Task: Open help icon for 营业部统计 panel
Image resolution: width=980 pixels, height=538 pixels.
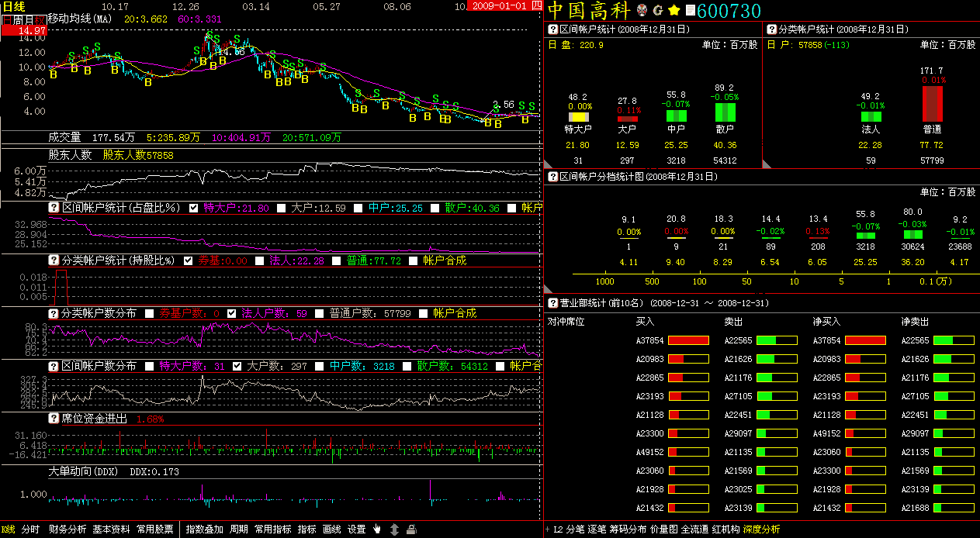Action: point(553,303)
